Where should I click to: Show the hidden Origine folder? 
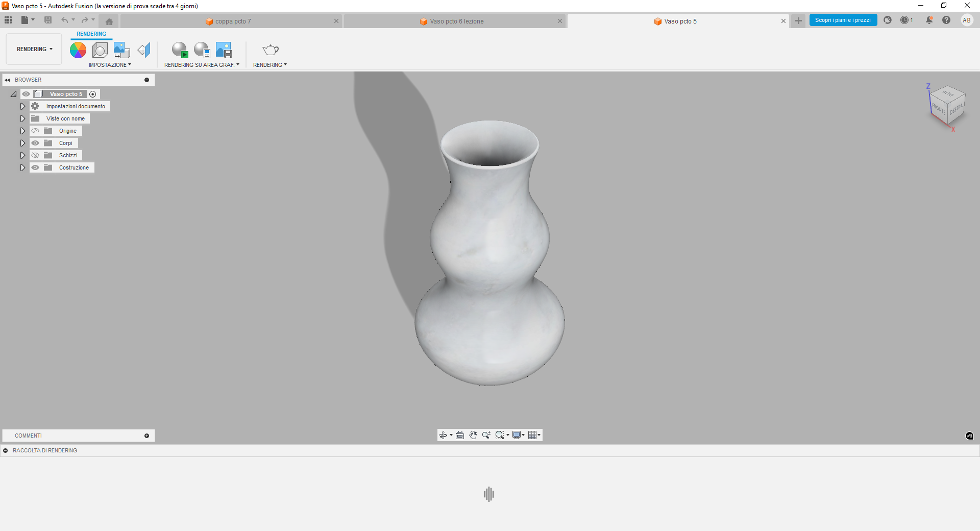35,131
